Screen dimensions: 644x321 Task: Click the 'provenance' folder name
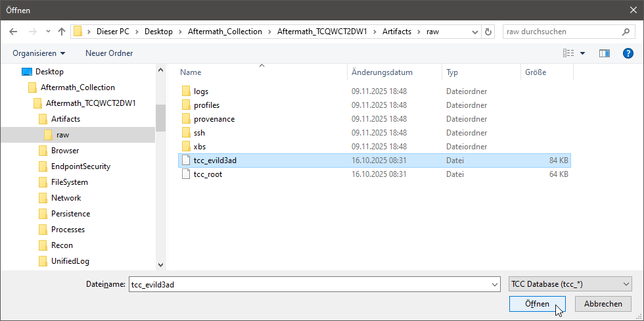214,119
